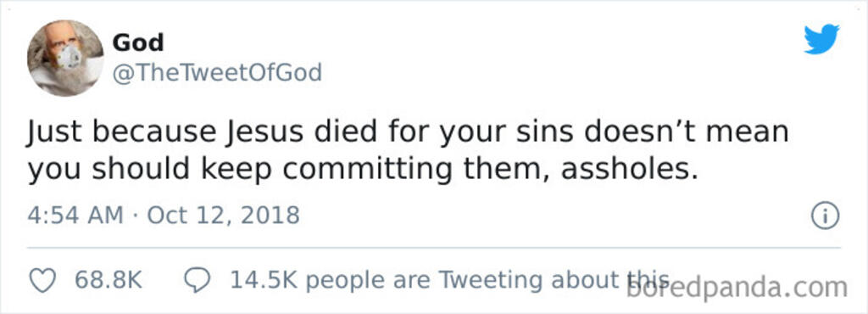Screen dimensions: 868x314
Task: Like the tweet with the heart icon
Action: pyautogui.click(x=42, y=280)
